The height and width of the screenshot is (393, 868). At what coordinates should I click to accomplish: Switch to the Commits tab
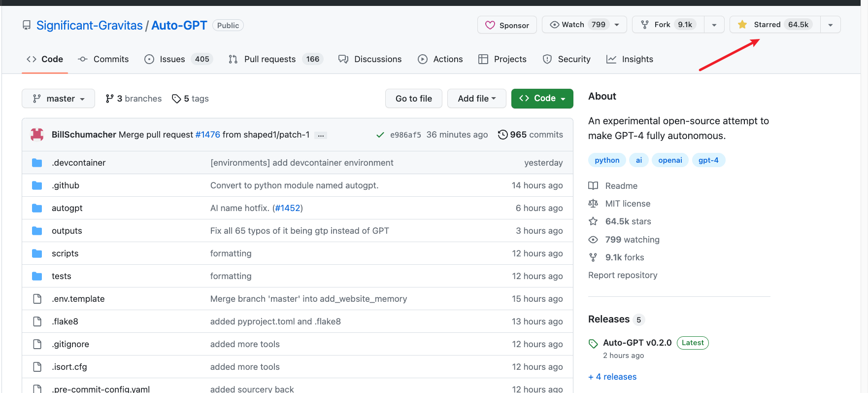click(103, 59)
